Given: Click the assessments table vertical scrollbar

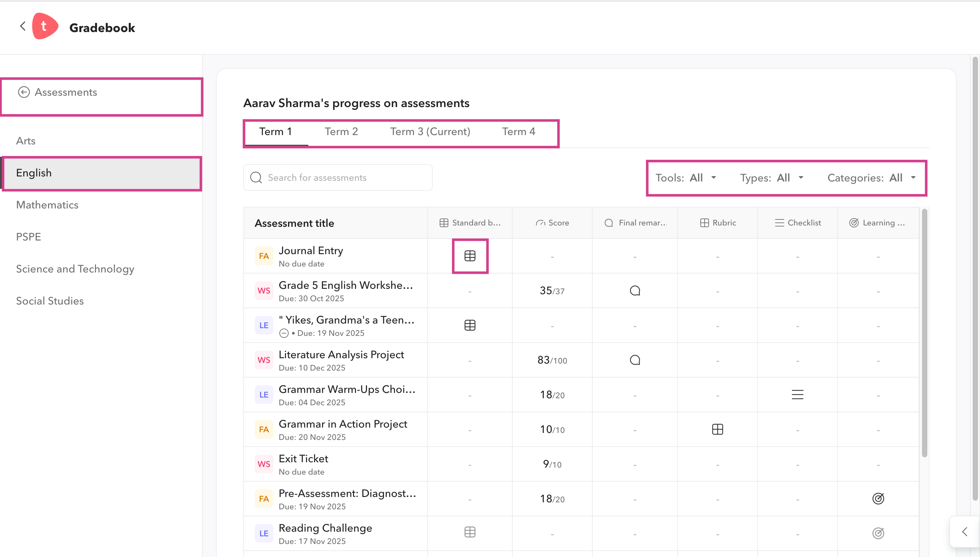Looking at the screenshot, I should [x=924, y=333].
